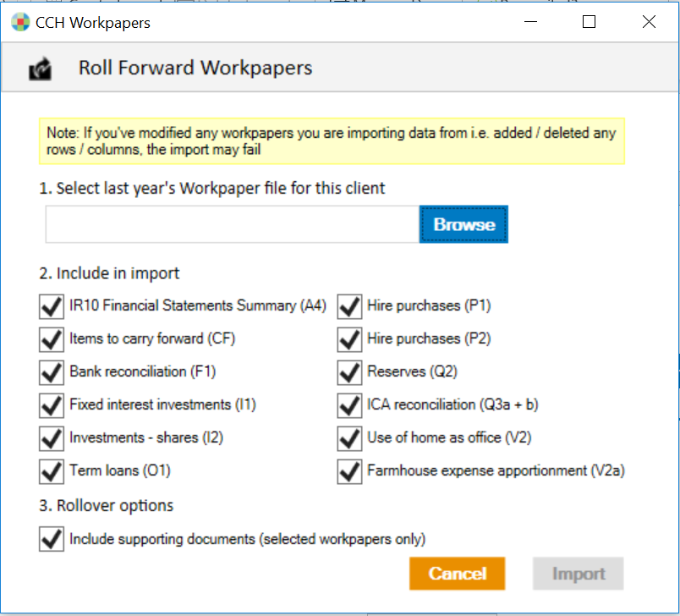The height and width of the screenshot is (616, 680).
Task: Uncheck Farmhouse expense apportionment (V2a)
Action: (x=349, y=471)
